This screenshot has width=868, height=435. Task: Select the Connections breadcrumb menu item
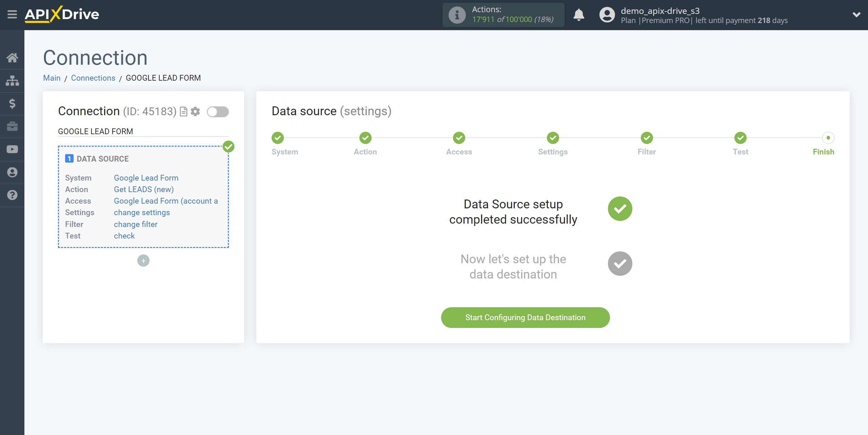(93, 78)
